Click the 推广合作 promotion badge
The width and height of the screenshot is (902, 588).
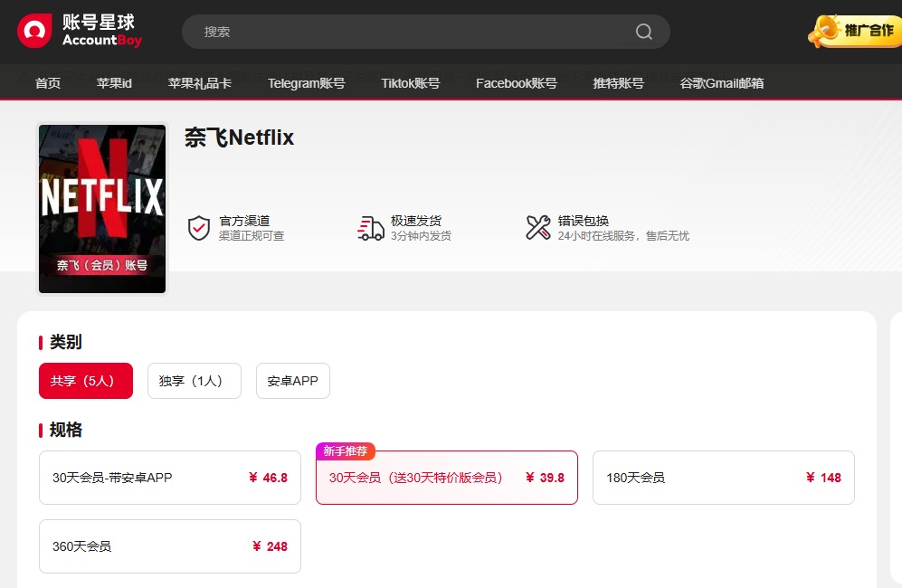point(855,31)
